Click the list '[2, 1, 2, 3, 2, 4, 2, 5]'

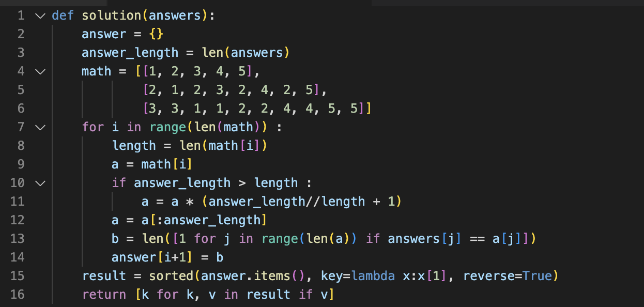point(231,90)
